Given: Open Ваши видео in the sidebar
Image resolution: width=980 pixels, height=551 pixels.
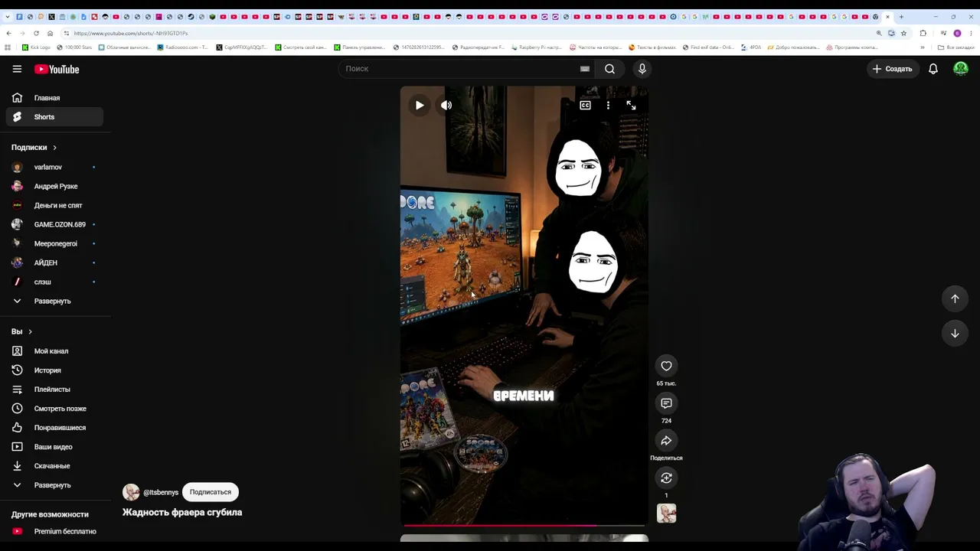Looking at the screenshot, I should click(54, 447).
